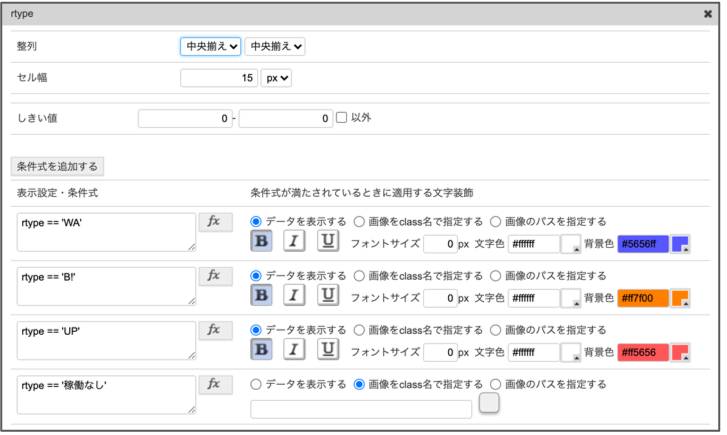The height and width of the screenshot is (435, 727).
Task: Open fx editor for '稼働なし' condition
Action: [215, 384]
